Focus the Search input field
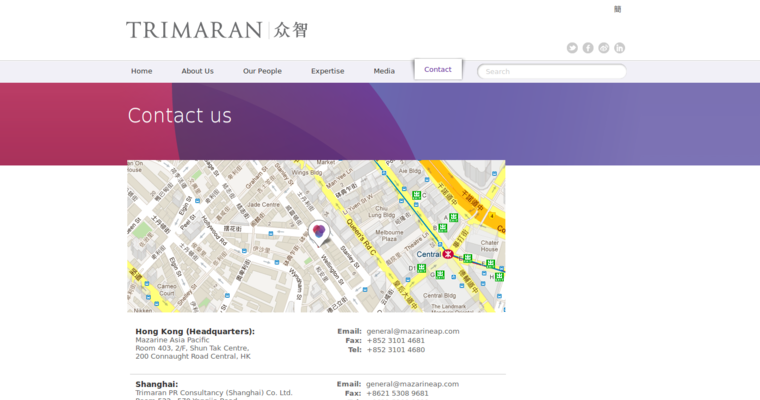Viewport: 760px width, 400px height. pos(552,71)
